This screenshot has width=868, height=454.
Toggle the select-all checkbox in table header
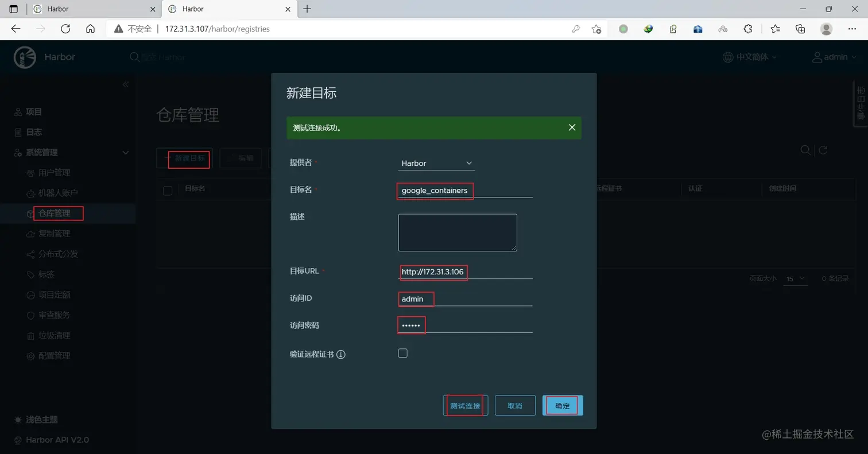168,191
